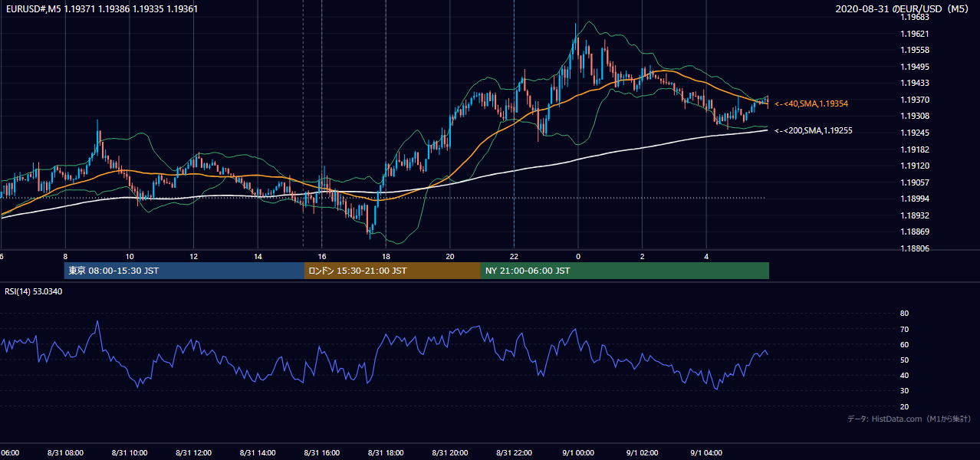Click RSI scale value 70

[x=905, y=329]
